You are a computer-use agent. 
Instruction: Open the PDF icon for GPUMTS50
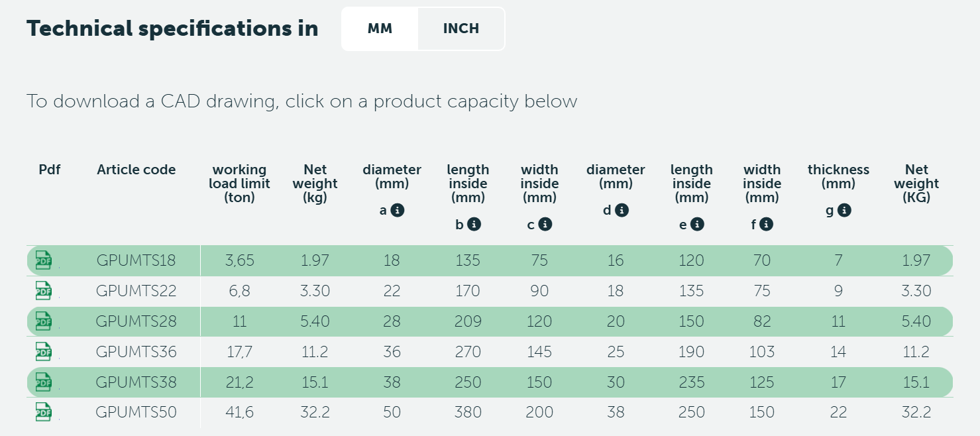tap(43, 412)
